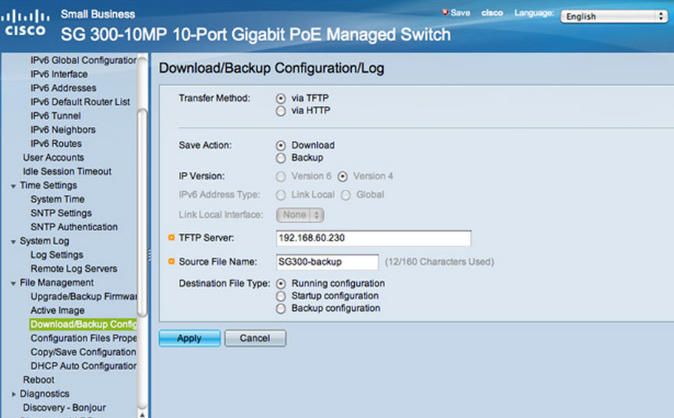Screen dimensions: 674x418
Task: Open System Time page
Action: pos(57,199)
